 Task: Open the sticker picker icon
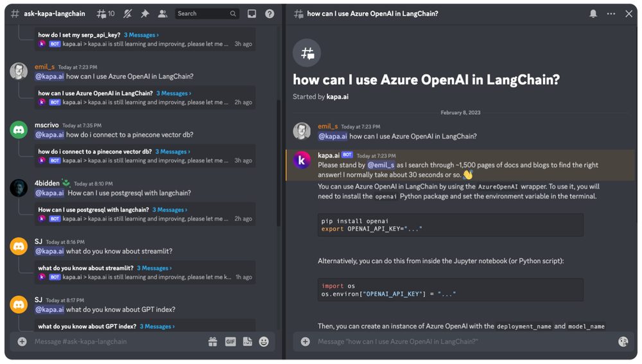[x=247, y=342]
